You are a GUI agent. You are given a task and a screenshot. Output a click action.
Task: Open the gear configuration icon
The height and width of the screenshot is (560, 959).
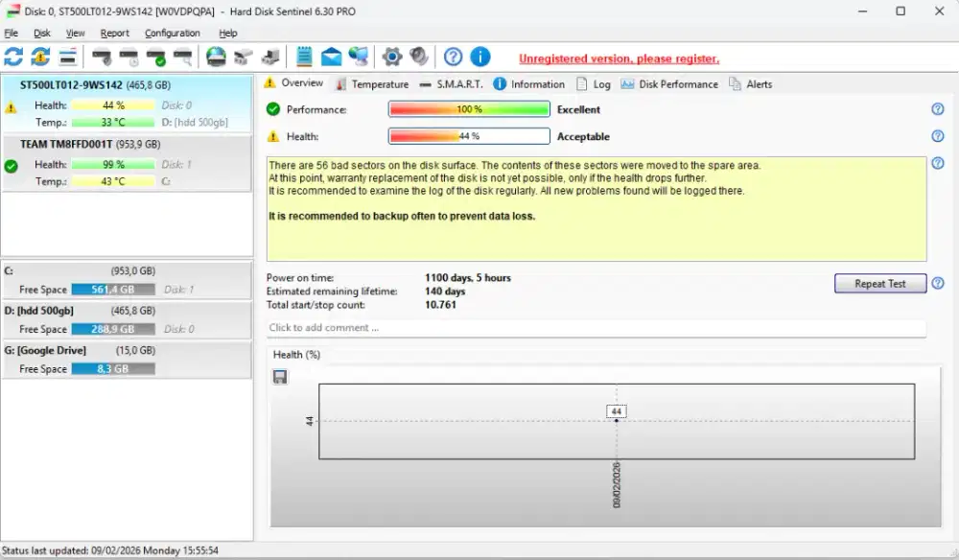pyautogui.click(x=391, y=58)
